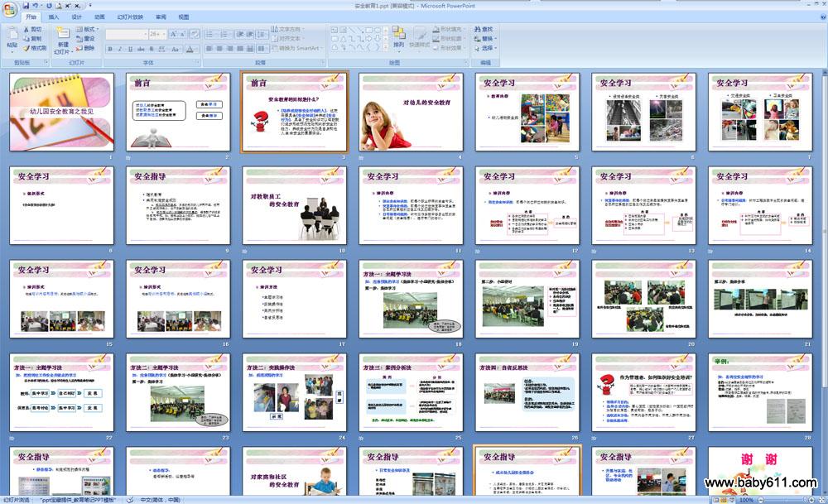Switch to Slide Sorter view in status bar
828x504 pixels.
(x=724, y=500)
